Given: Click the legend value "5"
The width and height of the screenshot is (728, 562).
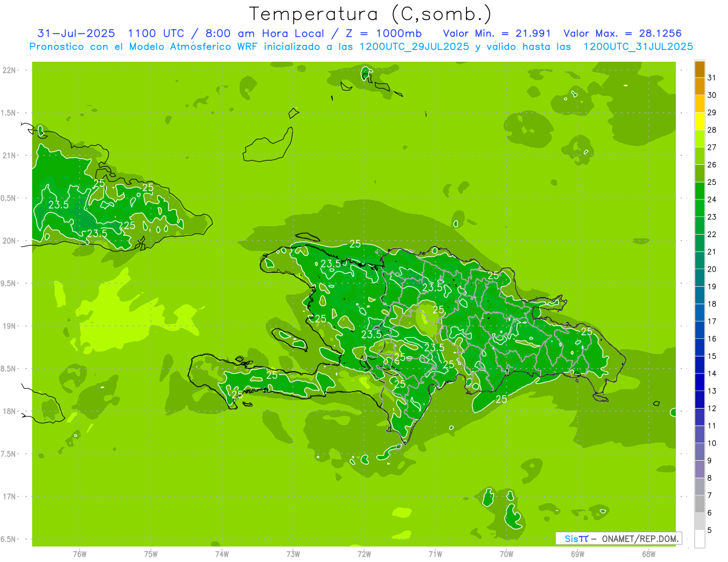Looking at the screenshot, I should click(x=710, y=530).
